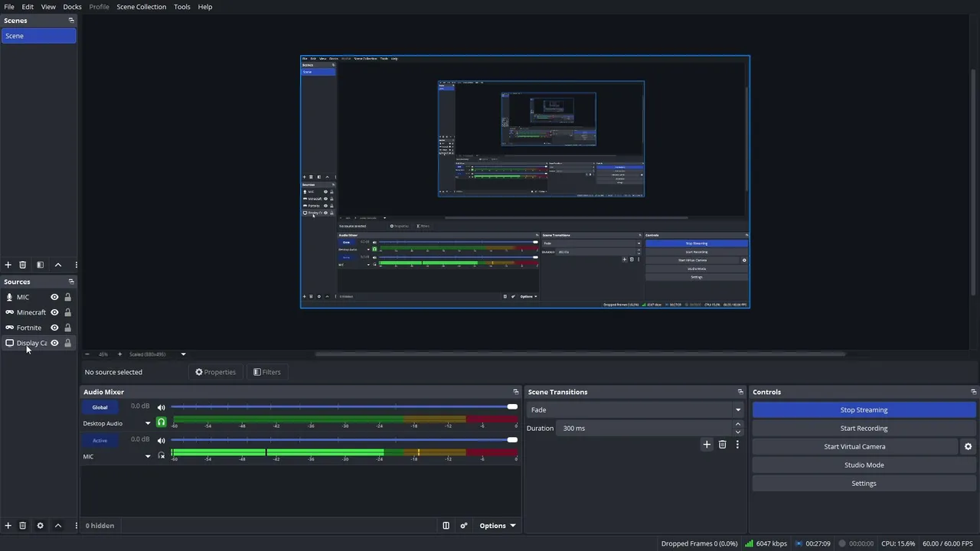Lock the Fortnite source
Screen dimensions: 980x551
click(x=67, y=328)
